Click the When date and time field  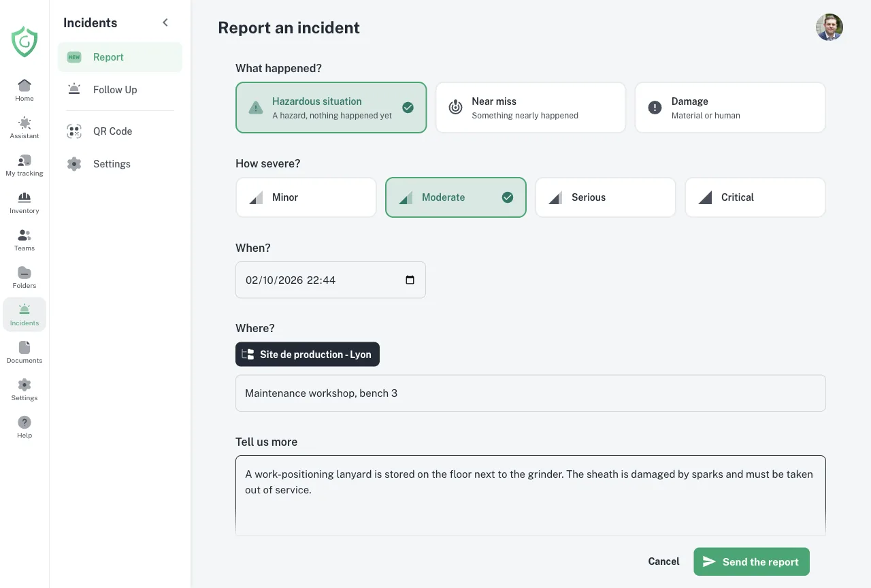(331, 280)
